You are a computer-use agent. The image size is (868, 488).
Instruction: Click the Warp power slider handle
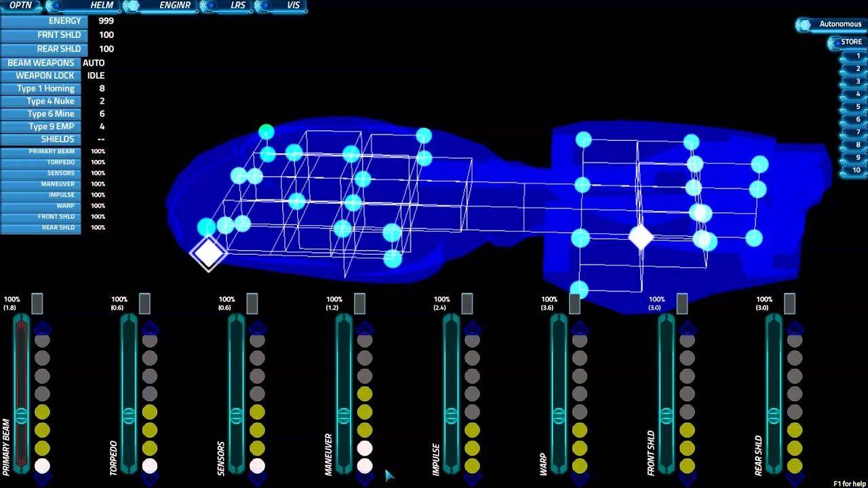559,415
